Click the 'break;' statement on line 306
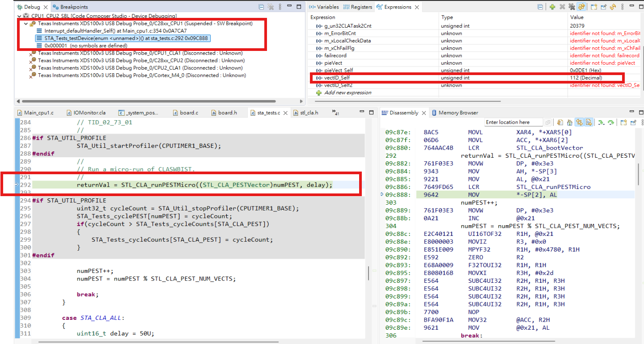The image size is (644, 344). point(87,294)
